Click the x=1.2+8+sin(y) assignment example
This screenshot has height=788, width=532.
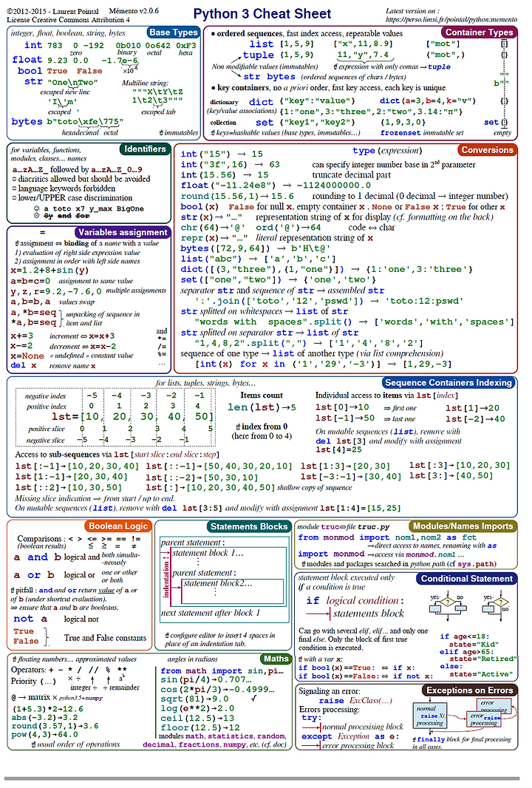50,270
